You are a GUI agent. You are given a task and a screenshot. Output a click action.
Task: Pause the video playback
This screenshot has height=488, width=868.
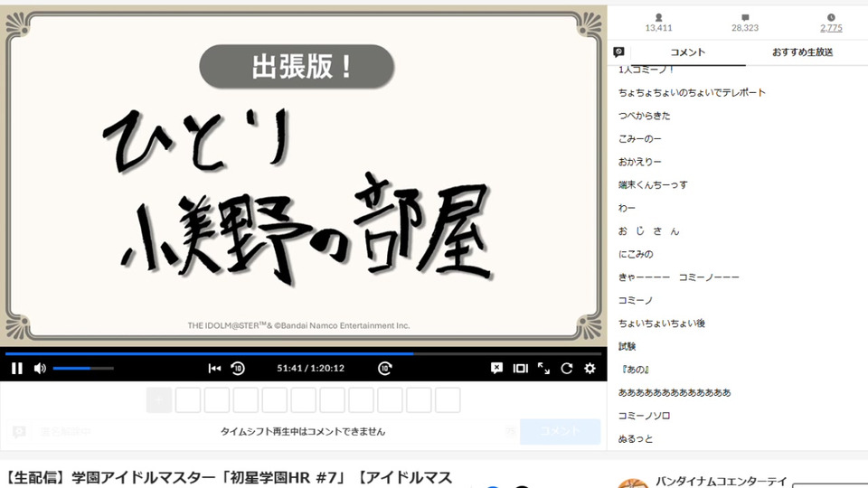click(17, 369)
